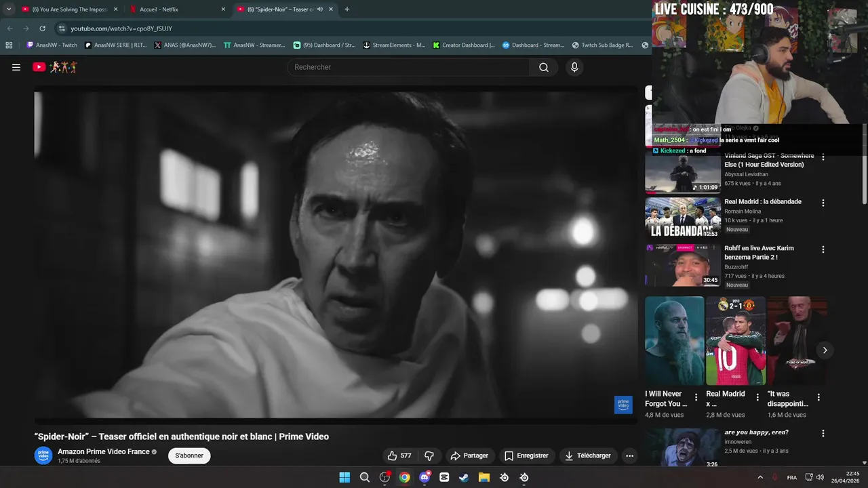Click the Partager share button
The height and width of the screenshot is (488, 868).
coord(469,455)
